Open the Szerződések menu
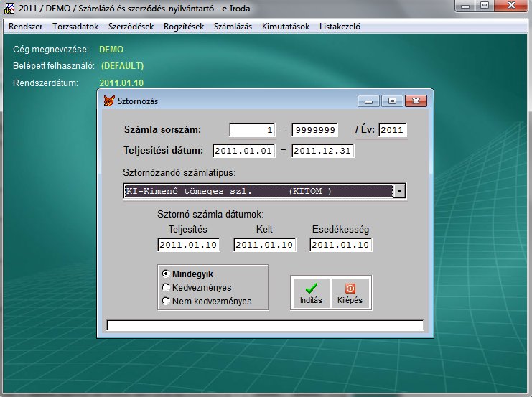Viewport: 532px width, 397px height. click(x=131, y=27)
